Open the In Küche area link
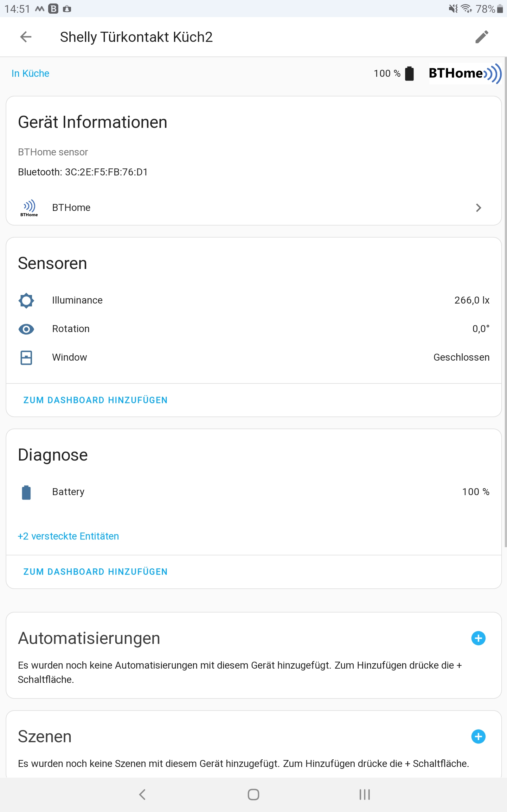The image size is (507, 812). (30, 73)
